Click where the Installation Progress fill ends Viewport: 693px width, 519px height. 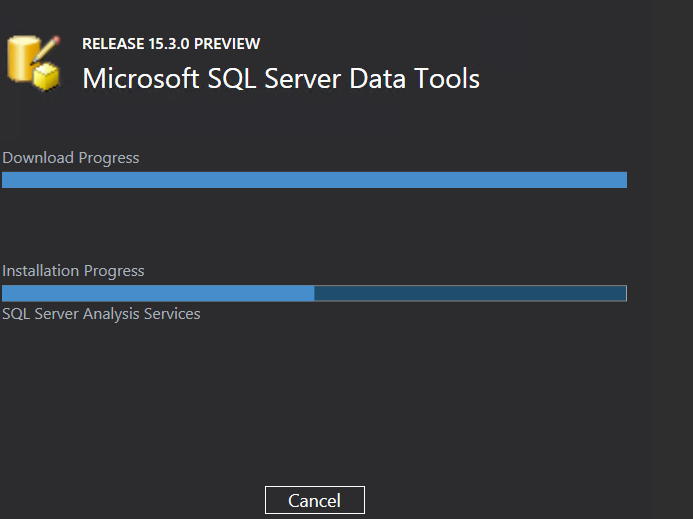pyautogui.click(x=313, y=293)
